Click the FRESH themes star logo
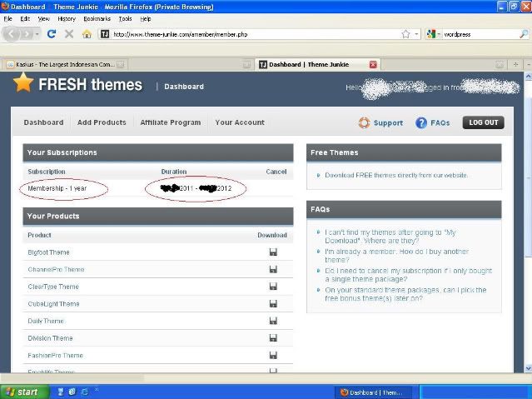The image size is (532, 399). 23,82
